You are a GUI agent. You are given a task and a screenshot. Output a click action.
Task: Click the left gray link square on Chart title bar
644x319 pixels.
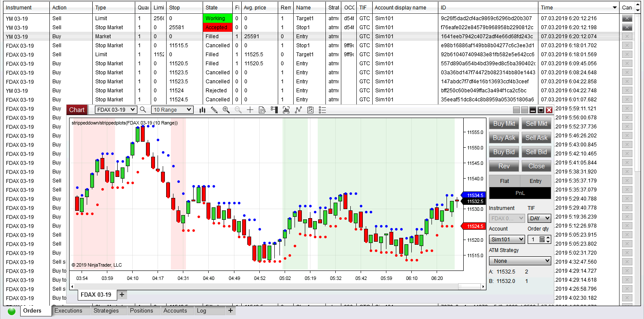(516, 110)
